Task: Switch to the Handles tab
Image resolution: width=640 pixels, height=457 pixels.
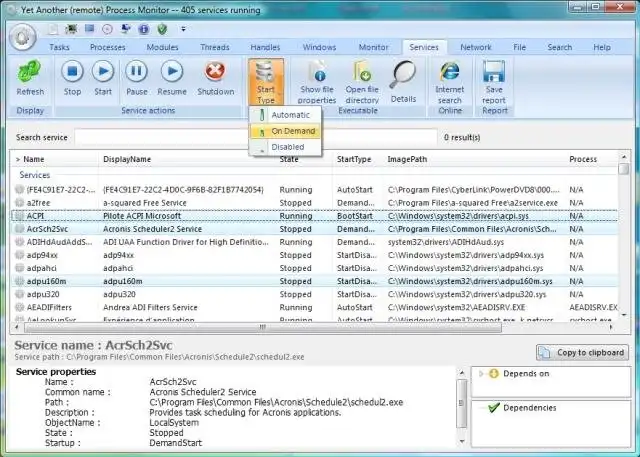Action: pos(265,47)
